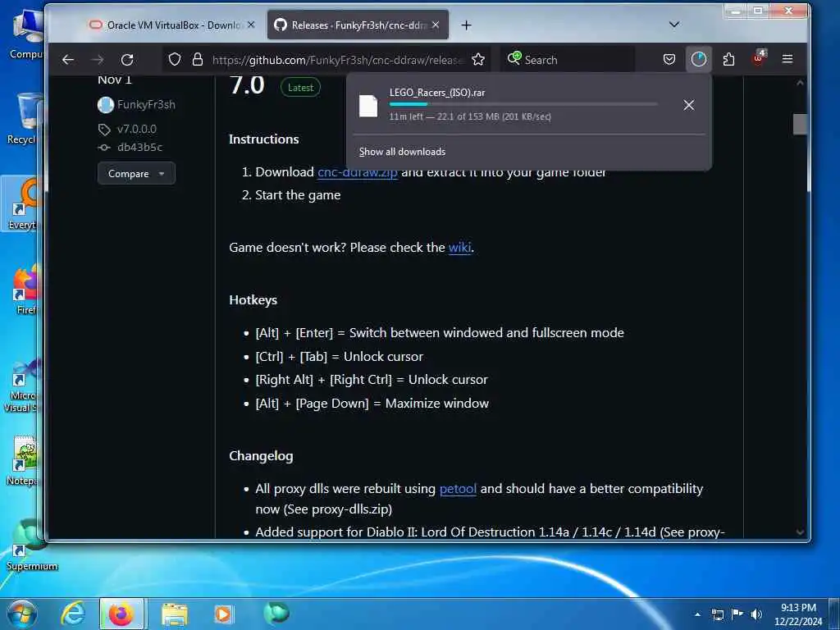The image size is (840, 630).
Task: Select the Recycle Bin desktop icon
Action: click(x=24, y=119)
